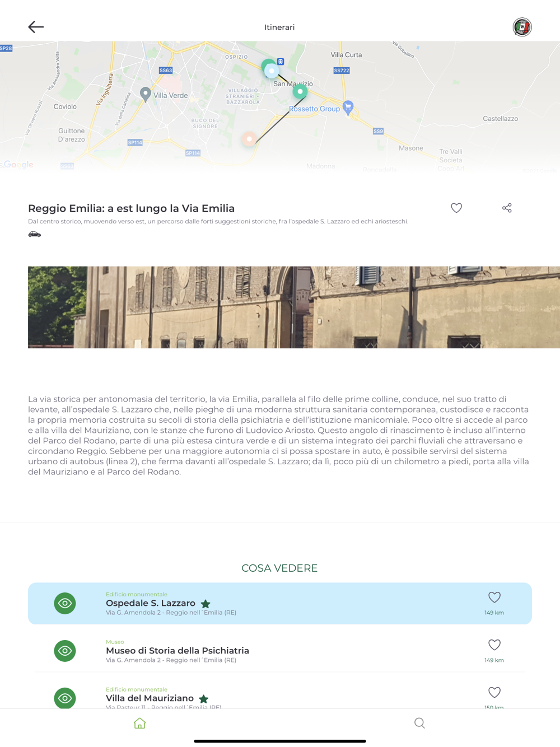This screenshot has height=747, width=560.
Task: Tap the car transport icon
Action: tap(35, 234)
